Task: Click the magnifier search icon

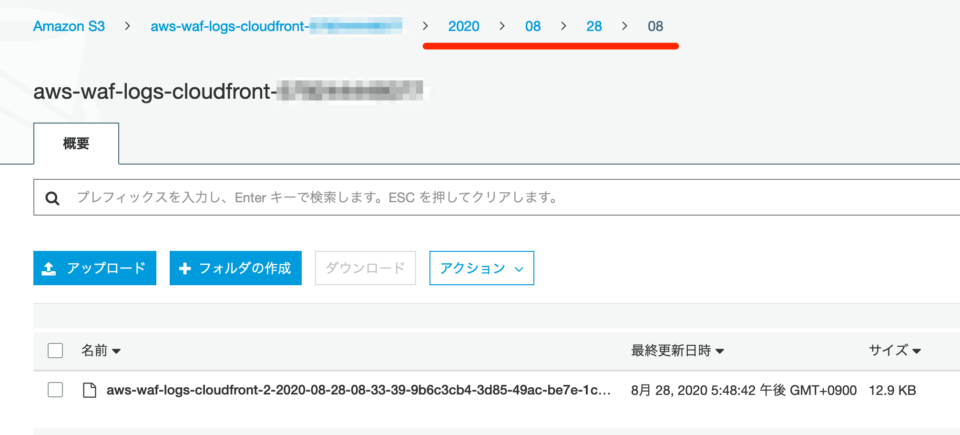Action: pyautogui.click(x=53, y=199)
